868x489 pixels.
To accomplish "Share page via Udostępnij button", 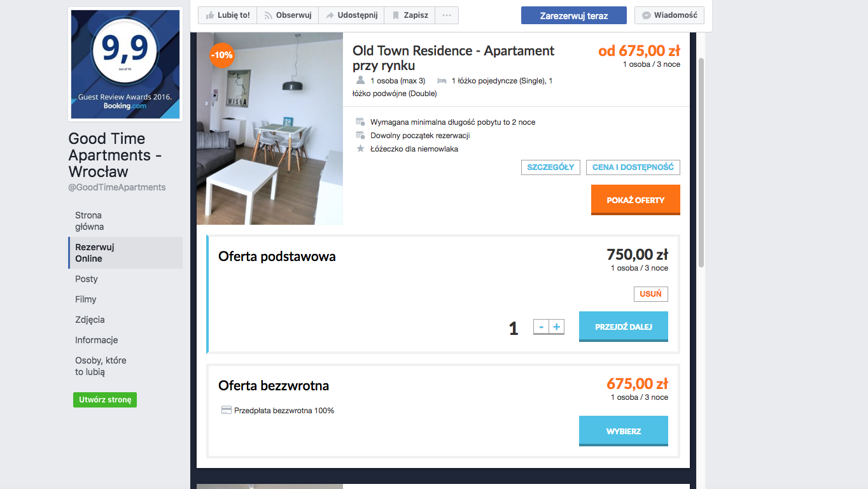I will click(x=352, y=15).
